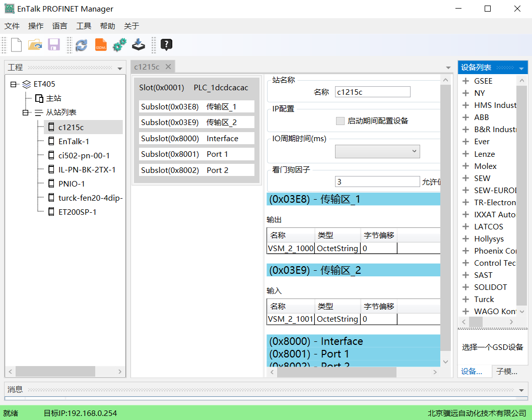Image resolution: width=532 pixels, height=420 pixels.
Task: Click the 名称 station name input field
Action: (372, 92)
